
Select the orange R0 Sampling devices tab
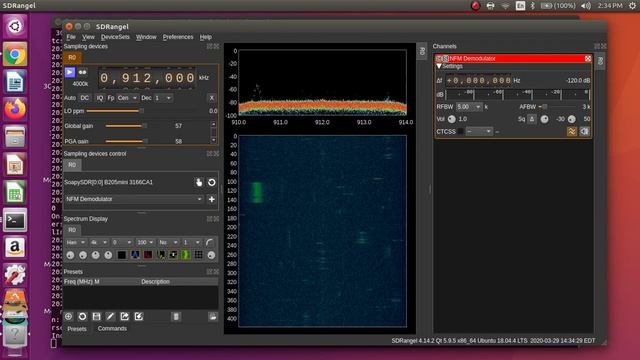tap(72, 58)
